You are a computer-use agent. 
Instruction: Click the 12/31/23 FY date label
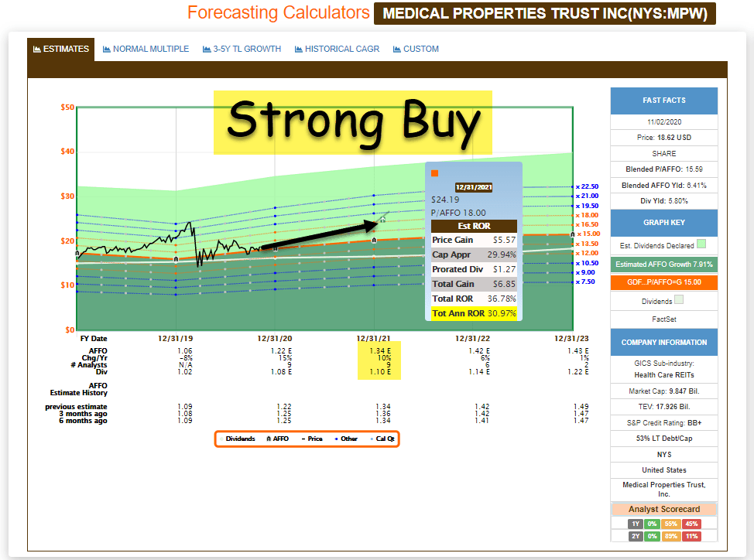tap(571, 339)
